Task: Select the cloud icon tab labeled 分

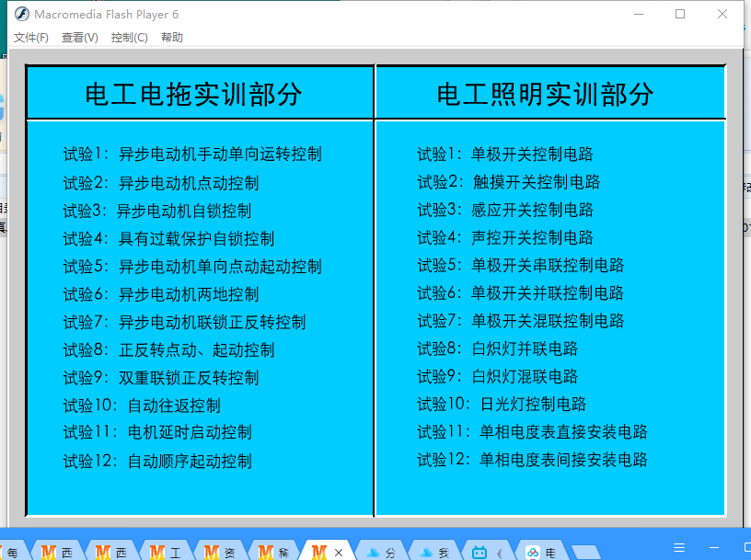Action: (382, 552)
